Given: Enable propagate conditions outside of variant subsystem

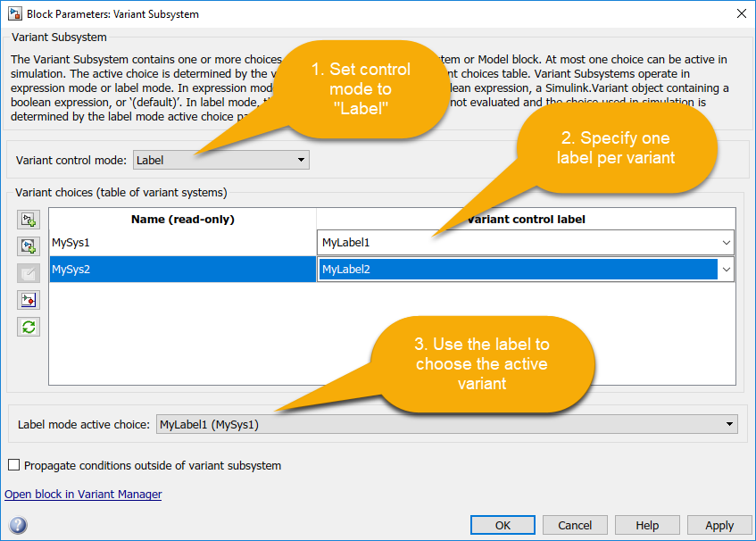Looking at the screenshot, I should pos(13,465).
